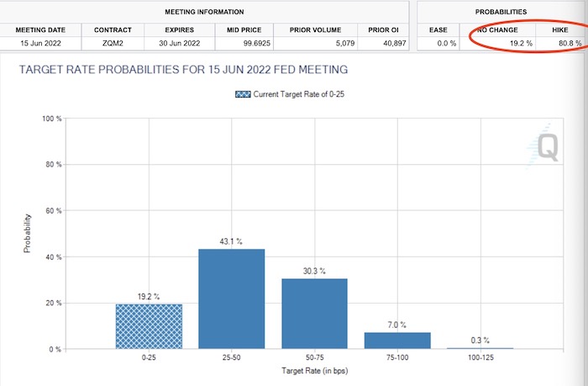588x386 pixels.
Task: Click the PRIOR VOLUME column header
Action: coord(315,30)
